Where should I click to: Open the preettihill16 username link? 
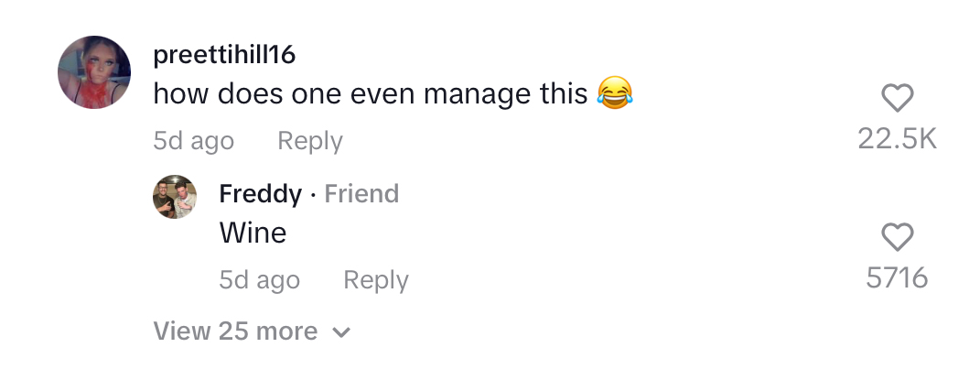pyautogui.click(x=224, y=55)
